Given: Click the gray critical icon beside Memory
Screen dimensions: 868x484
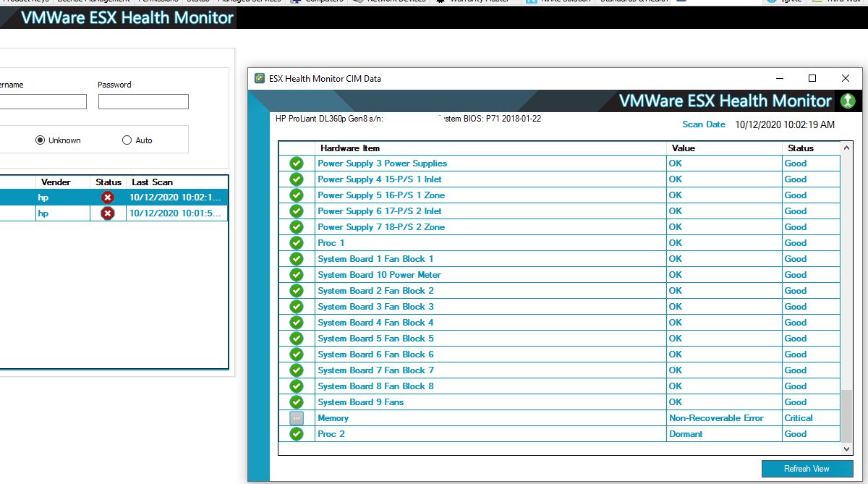Looking at the screenshot, I should pos(297,418).
